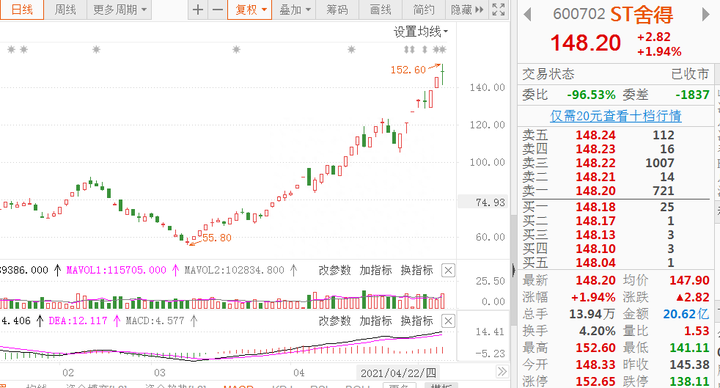The image size is (720, 388).
Task: Click the DEA:12.117 indicator label
Action: [x=78, y=321]
